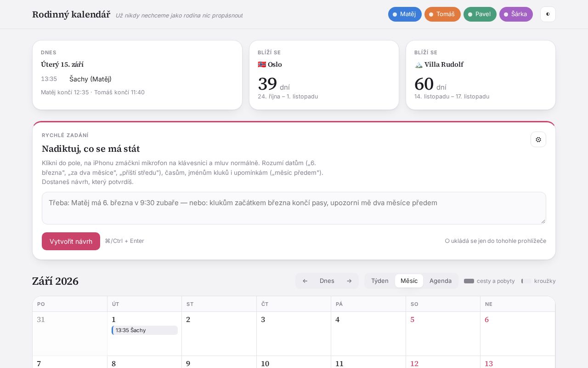Click the 'kroužky' legend swatch
588x368 pixels.
coord(526,281)
